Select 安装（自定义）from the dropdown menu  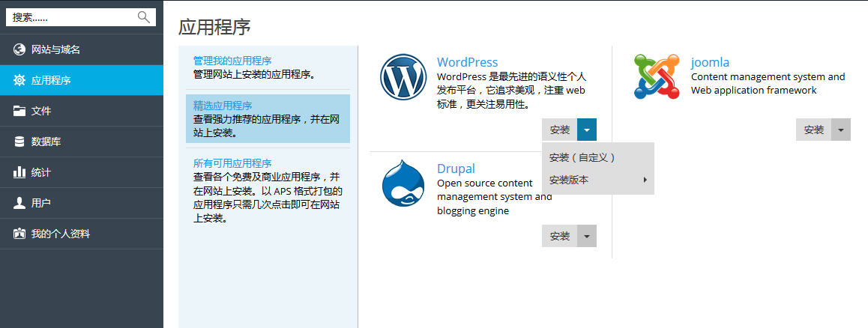tap(582, 157)
